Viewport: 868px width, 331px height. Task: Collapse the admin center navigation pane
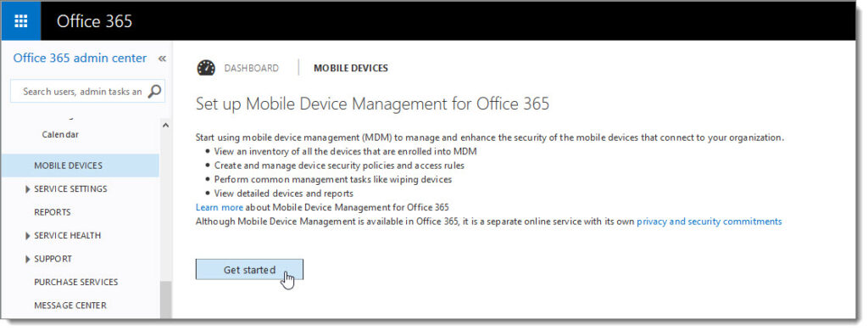coord(162,59)
